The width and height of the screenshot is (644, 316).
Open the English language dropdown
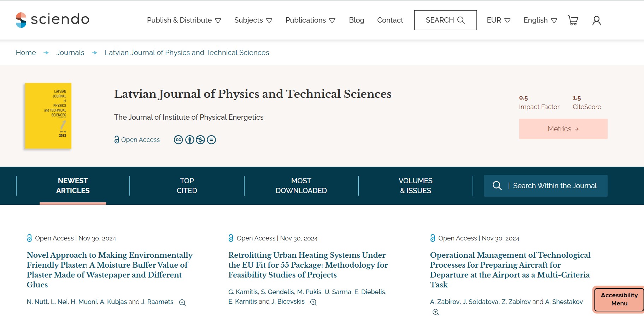[540, 20]
